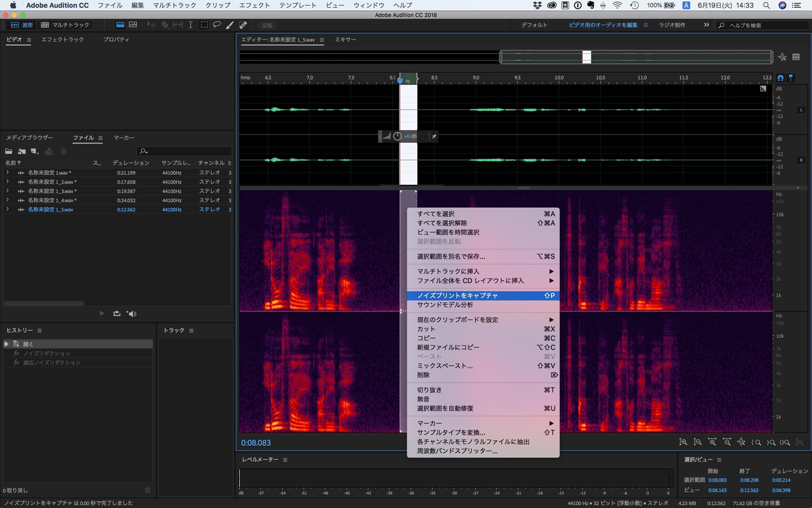This screenshot has width=812, height=508.
Task: Select the Spot Healing Brush tool
Action: 243,25
